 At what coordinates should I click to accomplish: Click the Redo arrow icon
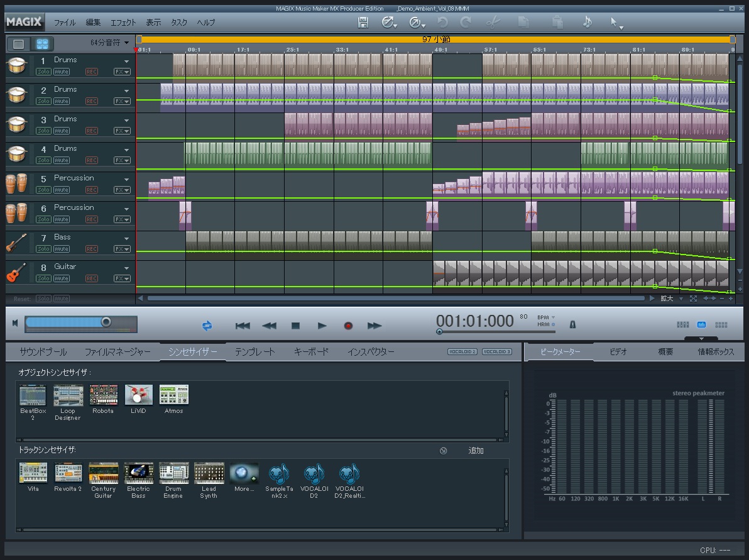(465, 22)
